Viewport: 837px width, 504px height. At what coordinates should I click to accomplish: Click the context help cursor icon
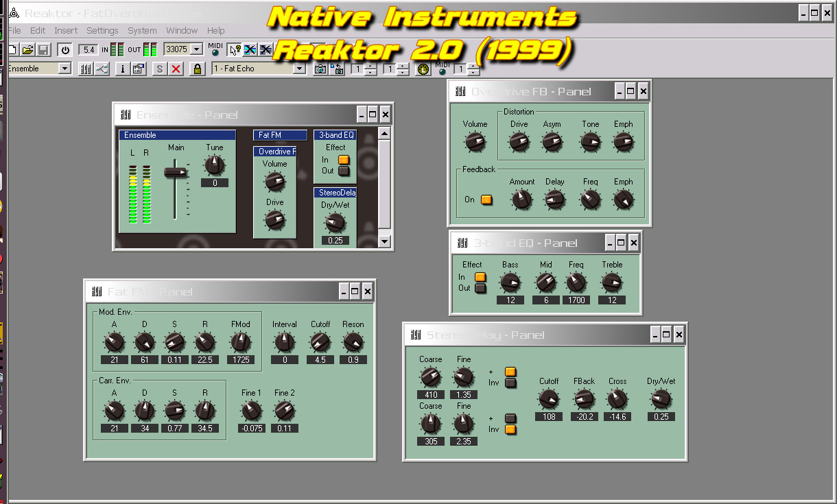tap(235, 49)
